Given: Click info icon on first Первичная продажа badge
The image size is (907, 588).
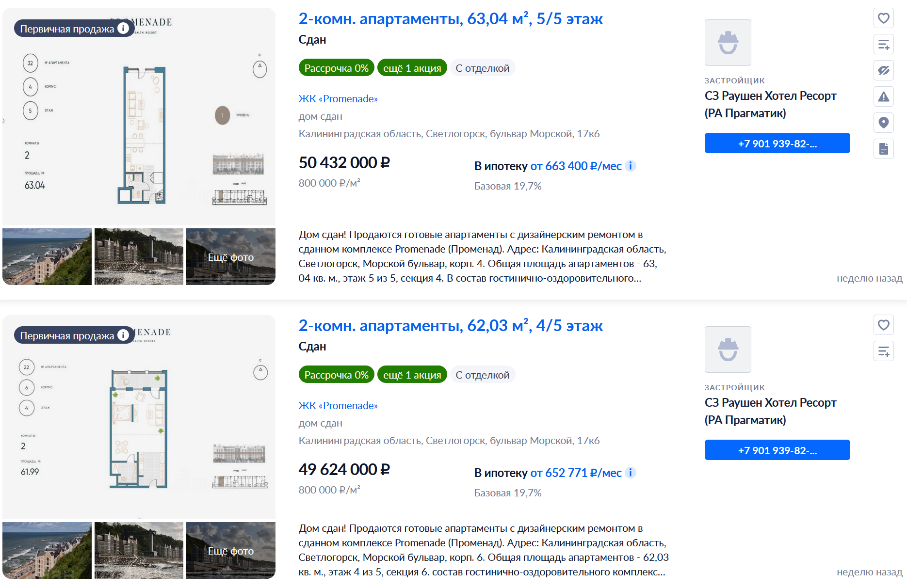Looking at the screenshot, I should point(124,29).
